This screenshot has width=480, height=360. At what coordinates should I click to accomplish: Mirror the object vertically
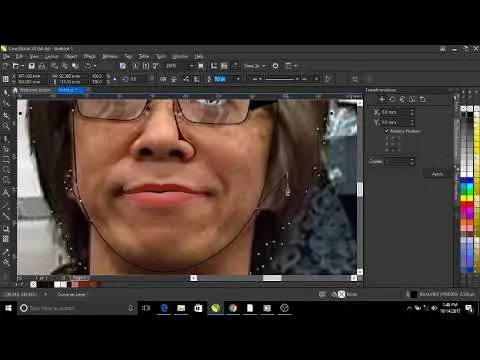pos(173,79)
